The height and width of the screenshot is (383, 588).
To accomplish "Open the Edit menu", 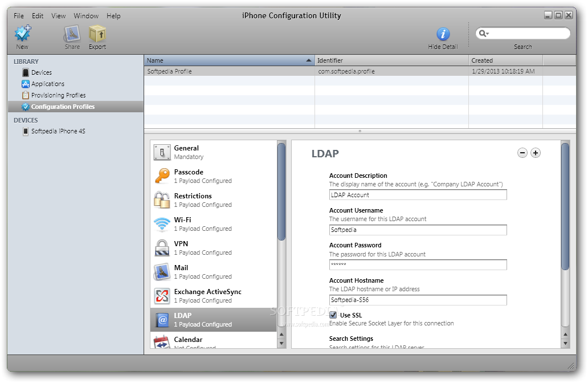I will point(38,16).
